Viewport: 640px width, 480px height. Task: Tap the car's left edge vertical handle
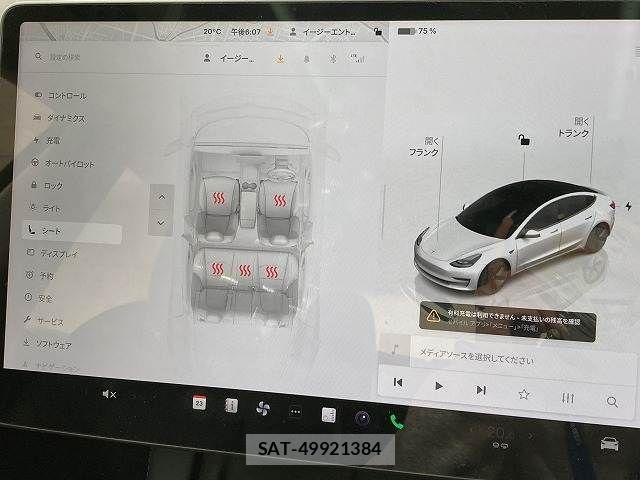pyautogui.click(x=384, y=212)
